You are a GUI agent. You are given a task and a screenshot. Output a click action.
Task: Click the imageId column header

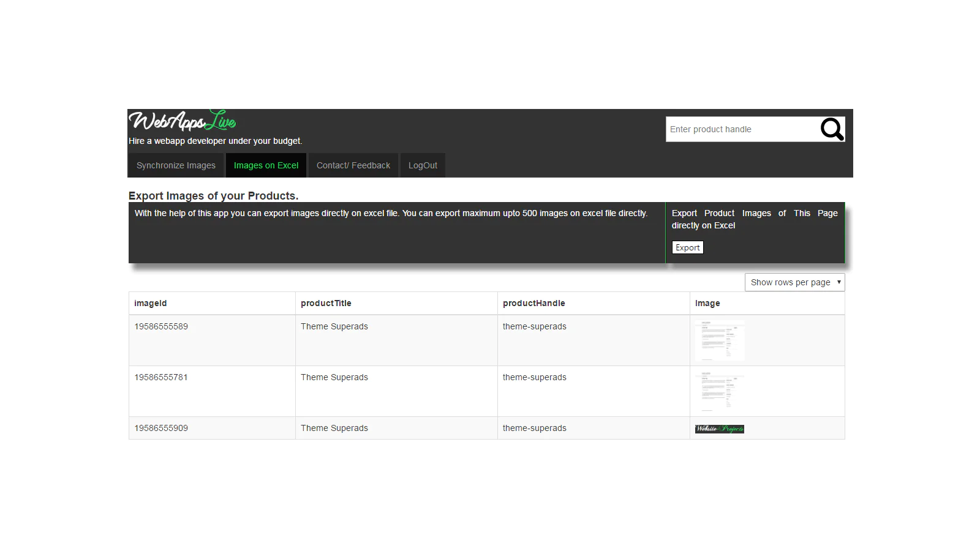point(151,303)
